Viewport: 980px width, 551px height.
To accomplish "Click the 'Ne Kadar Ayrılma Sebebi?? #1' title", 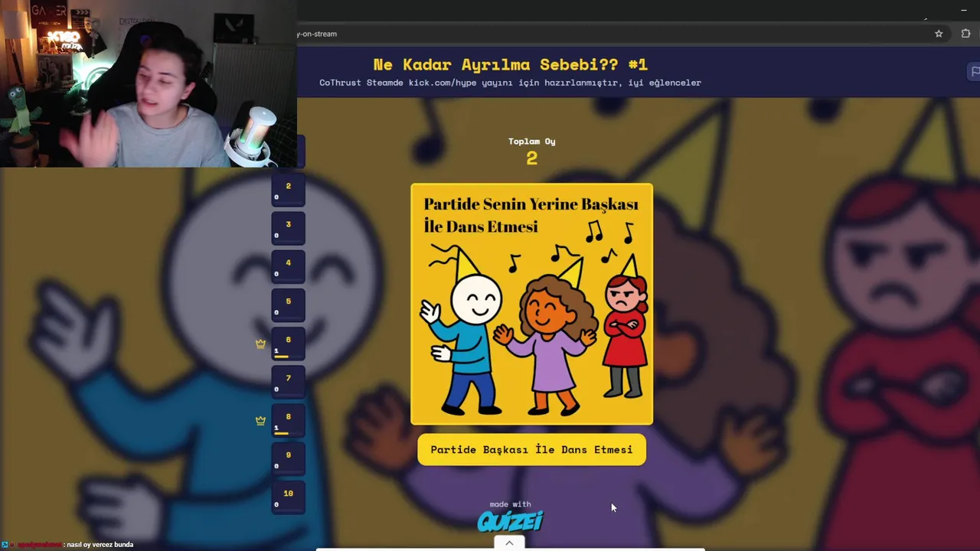I will tap(510, 64).
